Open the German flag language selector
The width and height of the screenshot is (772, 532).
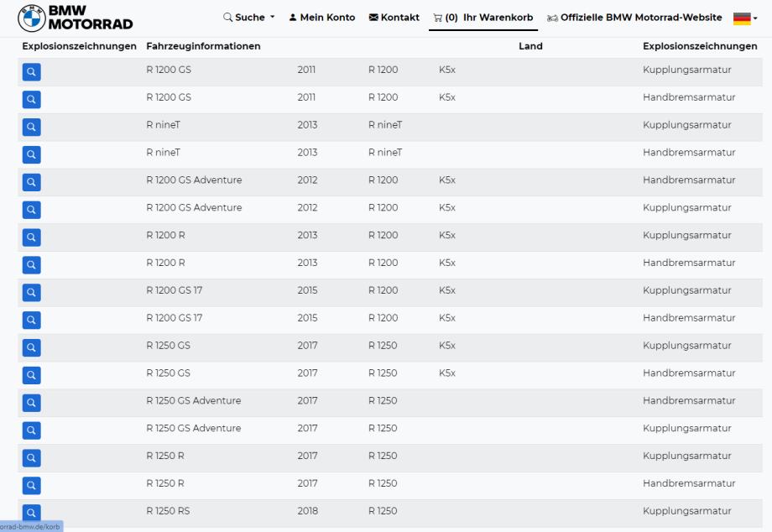[x=745, y=18]
